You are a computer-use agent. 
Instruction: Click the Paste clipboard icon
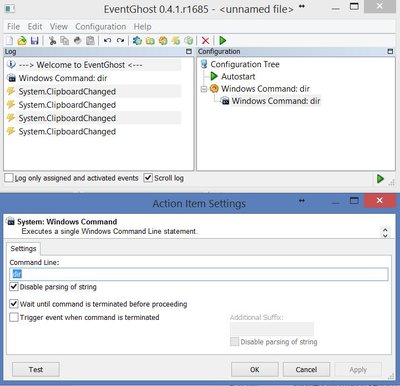(90, 41)
